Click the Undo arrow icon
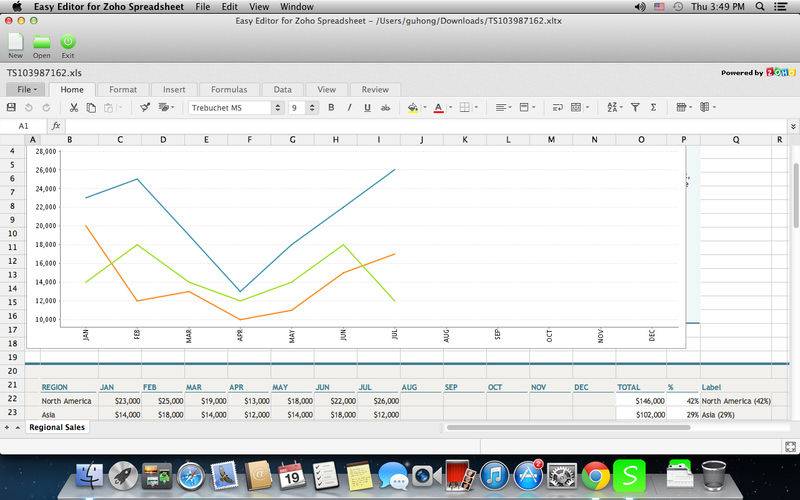This screenshot has width=800, height=500. [29, 107]
